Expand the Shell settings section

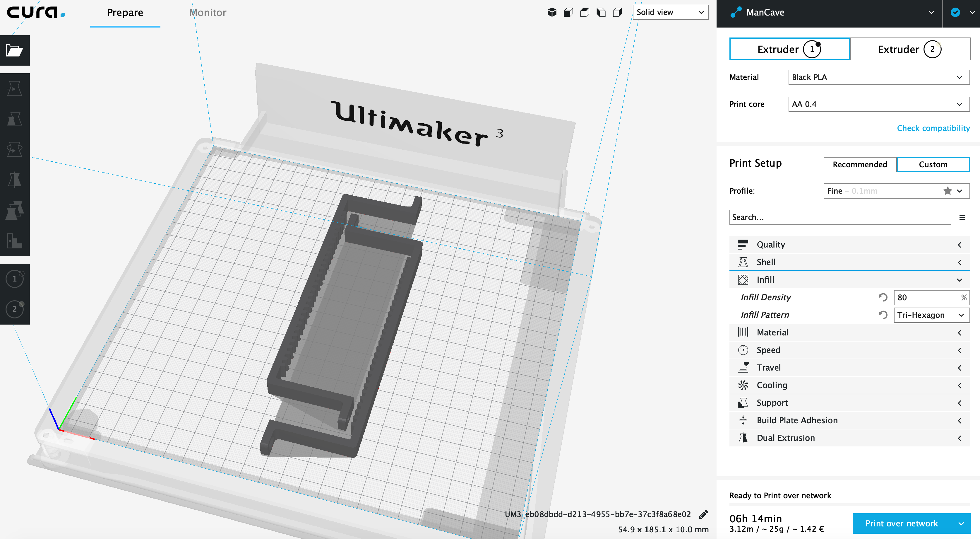(849, 262)
